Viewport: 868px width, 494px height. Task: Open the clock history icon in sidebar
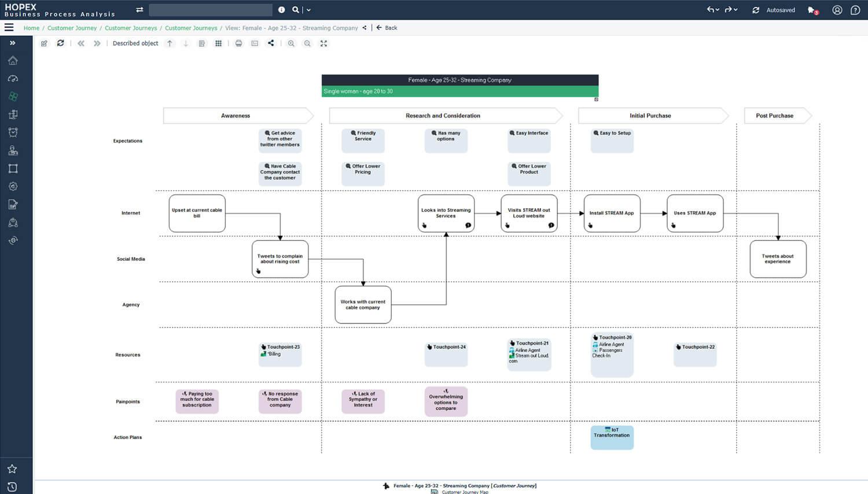point(12,486)
